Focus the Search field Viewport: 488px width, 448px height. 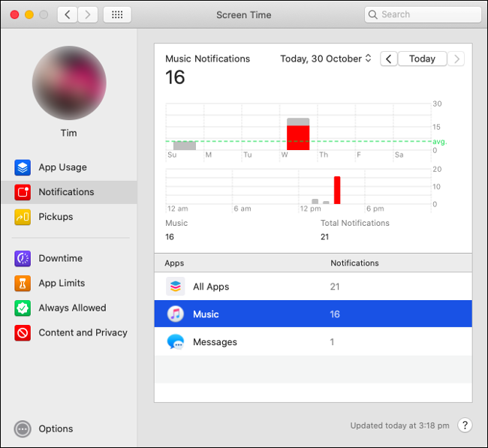click(423, 14)
